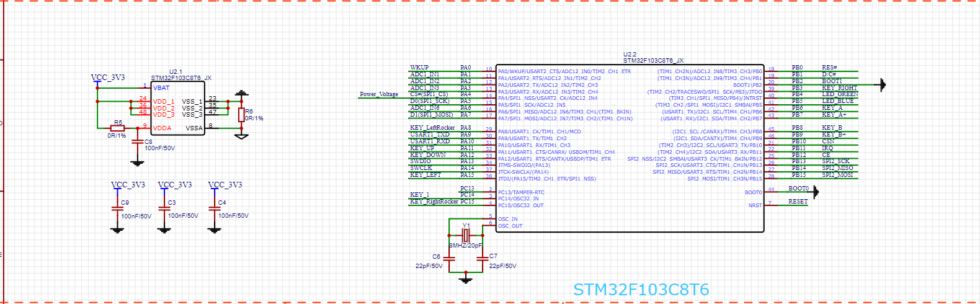The image size is (980, 304).
Task: Select crystal Y1 symbol
Action: [466, 235]
